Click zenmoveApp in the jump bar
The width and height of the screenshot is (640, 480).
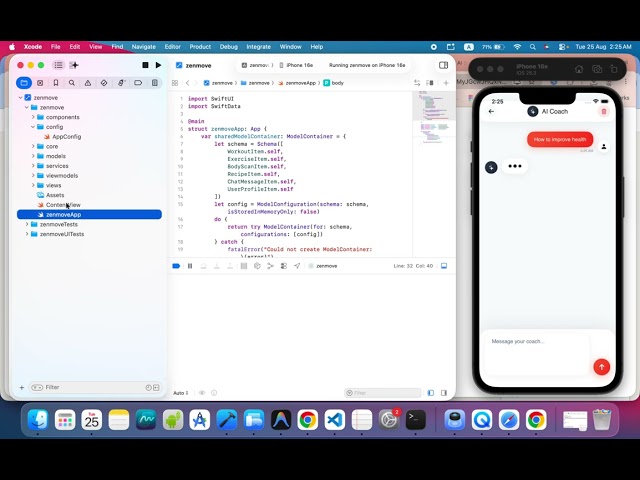coord(297,83)
